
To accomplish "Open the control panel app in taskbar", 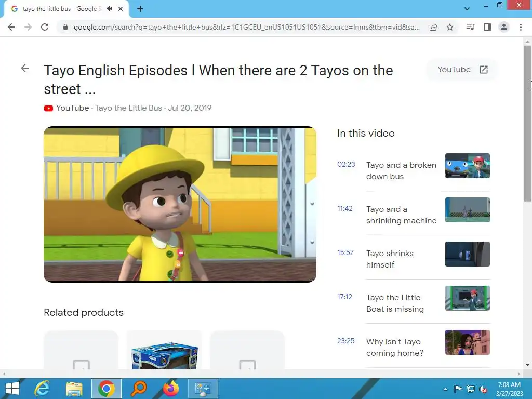I will coord(203,389).
